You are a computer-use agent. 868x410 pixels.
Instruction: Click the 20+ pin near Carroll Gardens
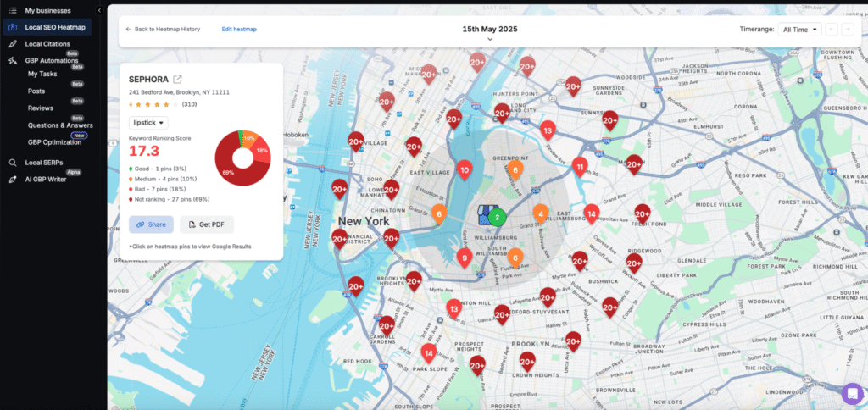(x=387, y=325)
